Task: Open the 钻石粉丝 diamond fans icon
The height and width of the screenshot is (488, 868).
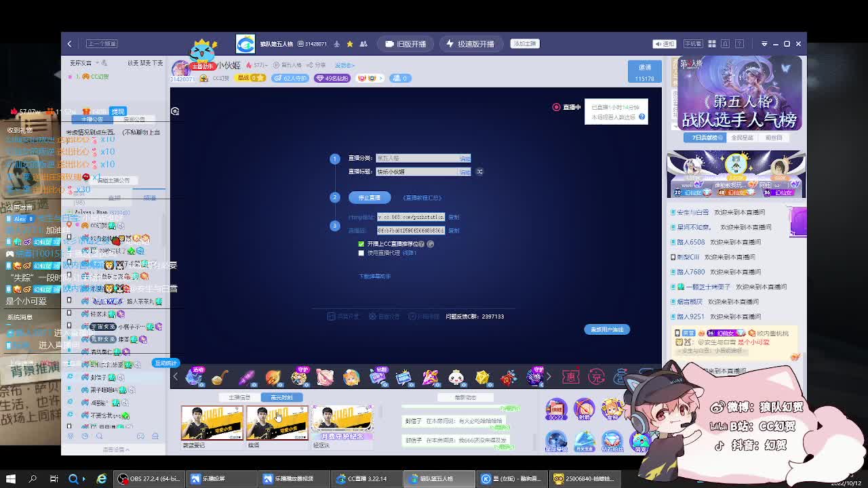Action: tap(612, 441)
